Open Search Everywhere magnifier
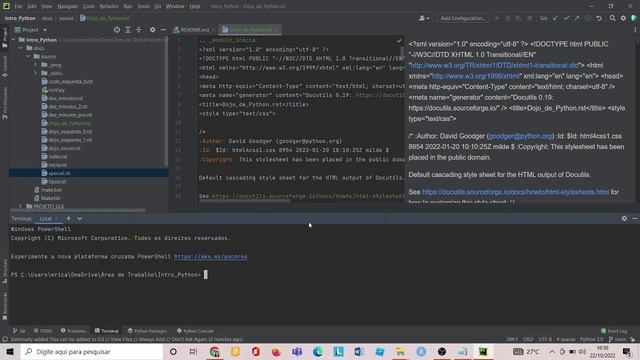The image size is (640, 360). (612, 18)
